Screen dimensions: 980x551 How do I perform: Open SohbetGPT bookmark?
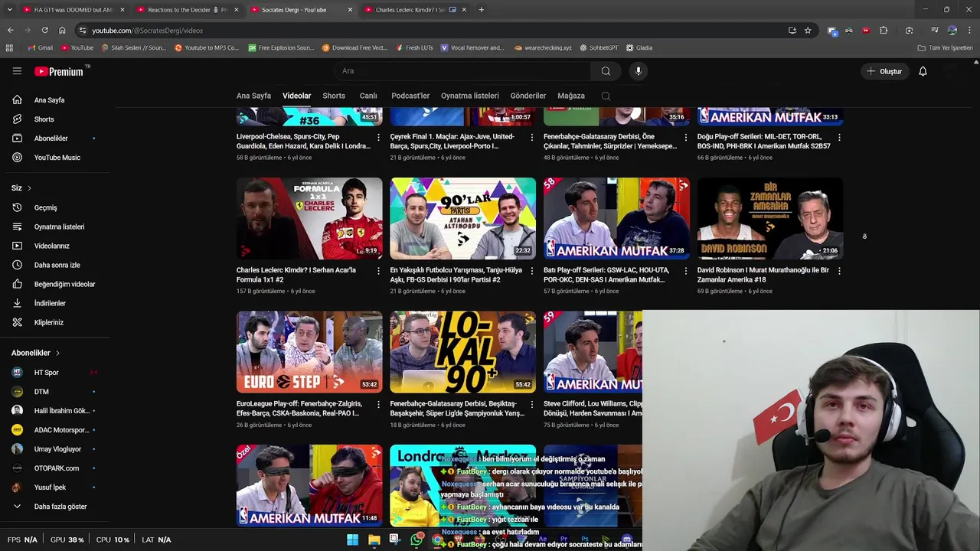tap(599, 47)
